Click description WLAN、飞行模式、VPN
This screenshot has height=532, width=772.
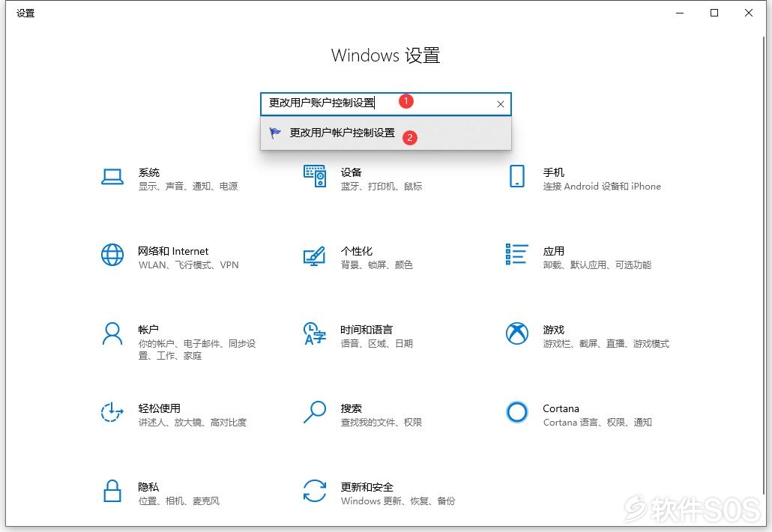point(189,265)
